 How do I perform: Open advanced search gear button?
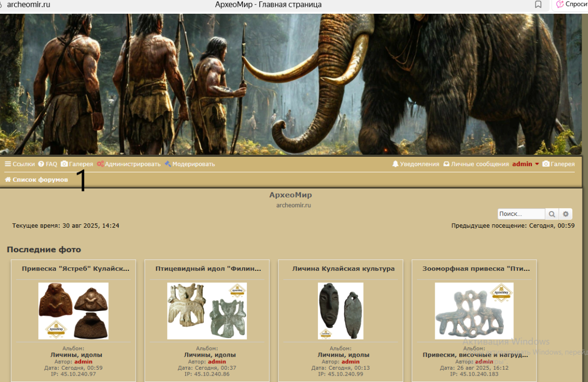[566, 214]
